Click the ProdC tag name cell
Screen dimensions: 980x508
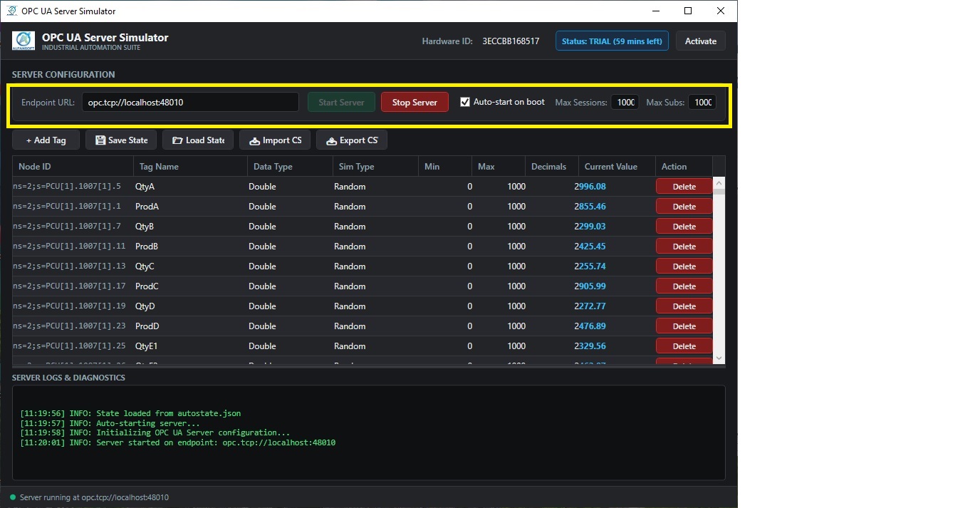(x=147, y=286)
